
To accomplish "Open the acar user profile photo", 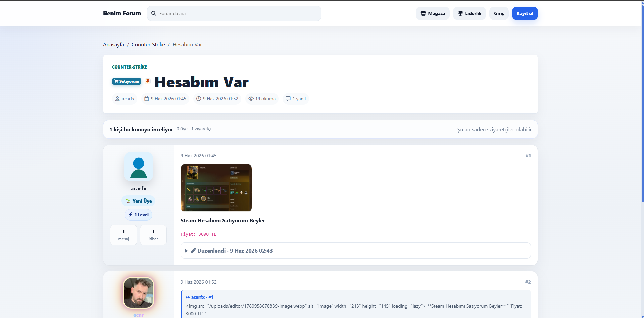I will click(139, 293).
